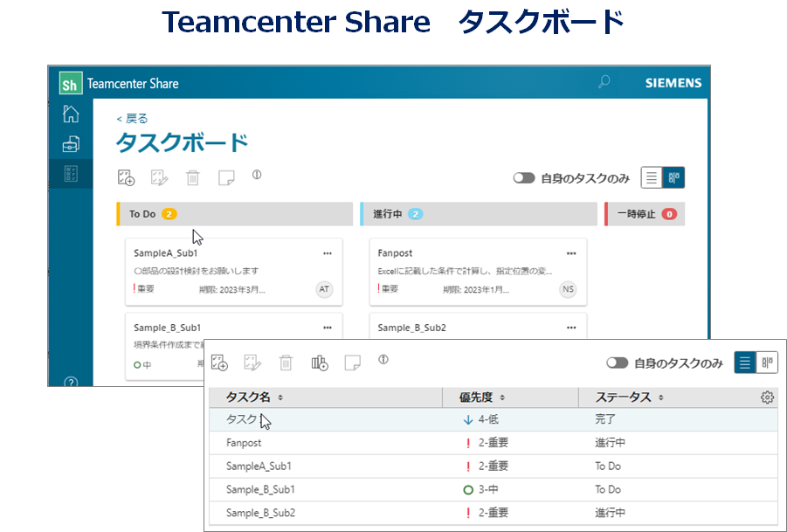Viewport: 787px width, 532px height.
Task: Select Fanpost row in task table
Action: (x=494, y=443)
